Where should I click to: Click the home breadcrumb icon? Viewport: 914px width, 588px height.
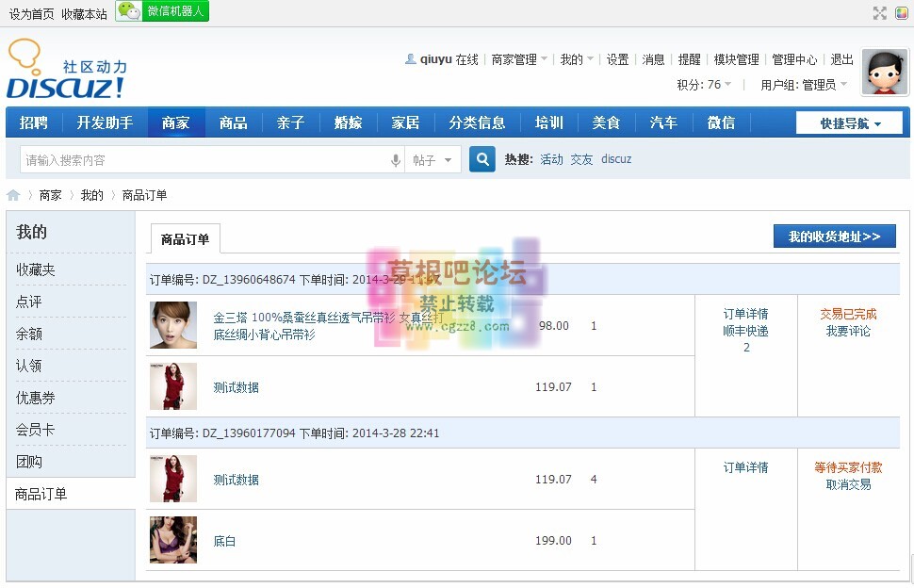pyautogui.click(x=13, y=195)
